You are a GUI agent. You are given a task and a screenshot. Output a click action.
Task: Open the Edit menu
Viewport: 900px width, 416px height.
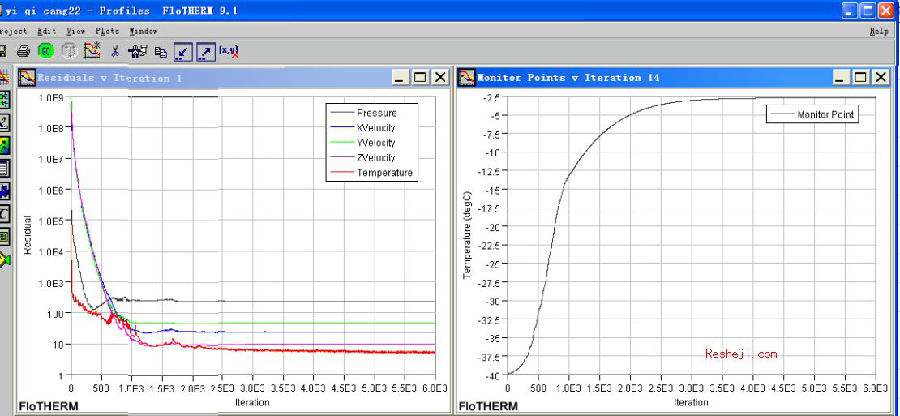(46, 32)
